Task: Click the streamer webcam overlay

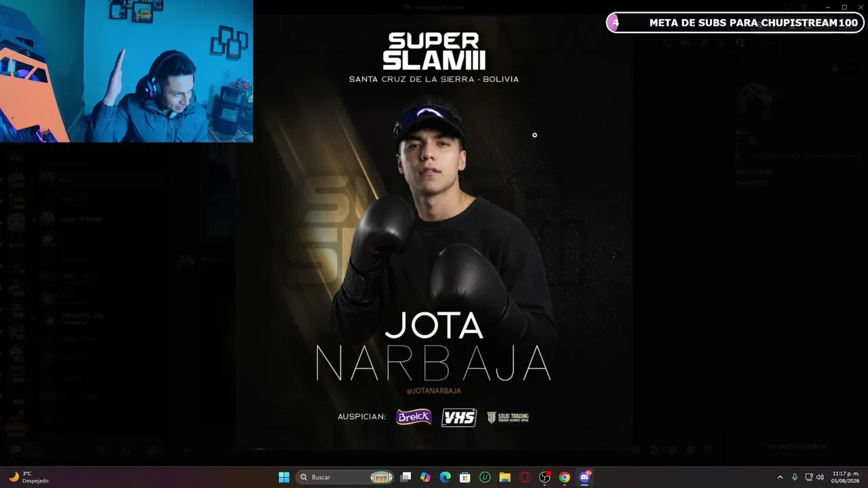Action: coord(126,71)
